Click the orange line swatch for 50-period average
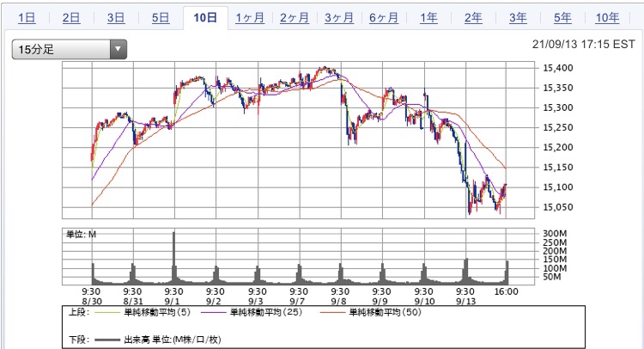 (x=332, y=313)
